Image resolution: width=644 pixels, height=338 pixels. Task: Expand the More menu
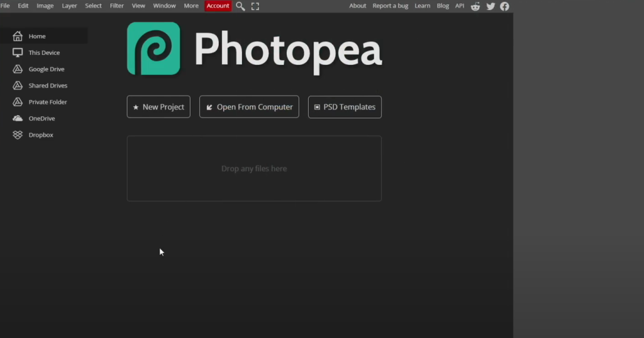pos(191,6)
